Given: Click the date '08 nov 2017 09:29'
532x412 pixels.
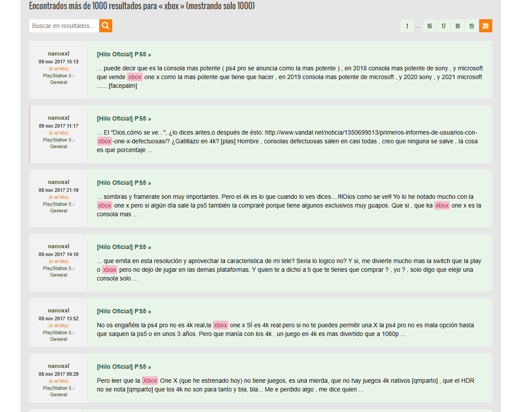Looking at the screenshot, I should (x=59, y=374).
